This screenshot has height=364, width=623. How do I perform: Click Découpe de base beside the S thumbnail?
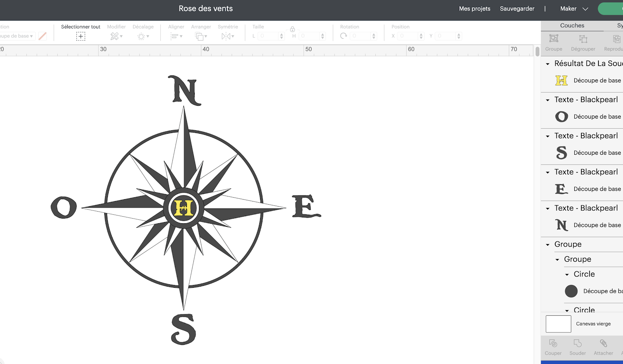[597, 153]
